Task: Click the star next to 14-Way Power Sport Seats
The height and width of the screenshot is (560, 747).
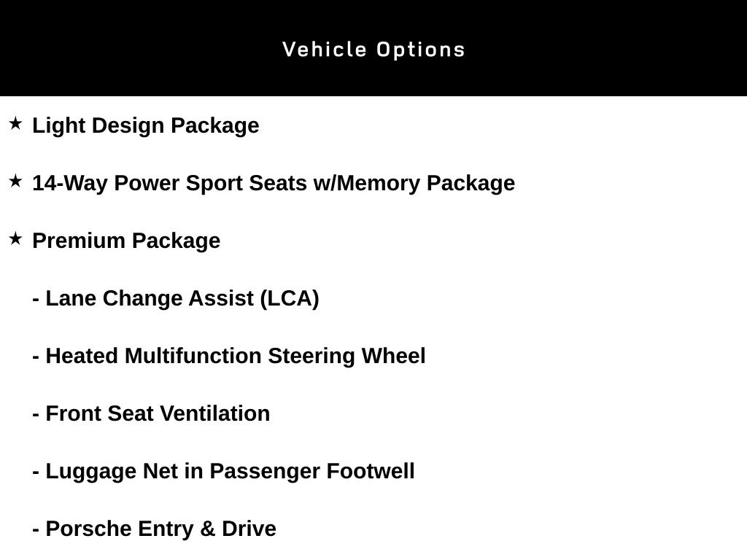Action: 15,182
